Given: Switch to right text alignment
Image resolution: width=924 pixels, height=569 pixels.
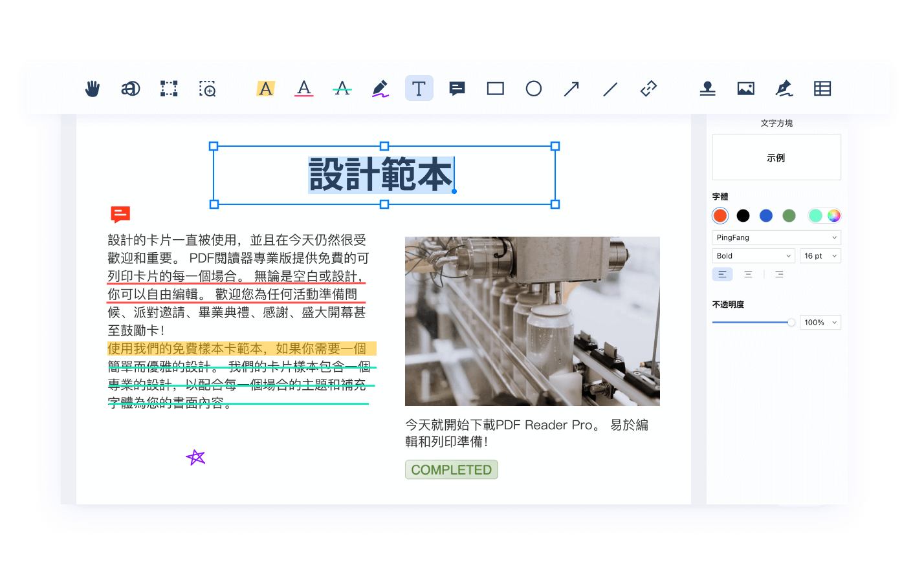Looking at the screenshot, I should point(779,274).
